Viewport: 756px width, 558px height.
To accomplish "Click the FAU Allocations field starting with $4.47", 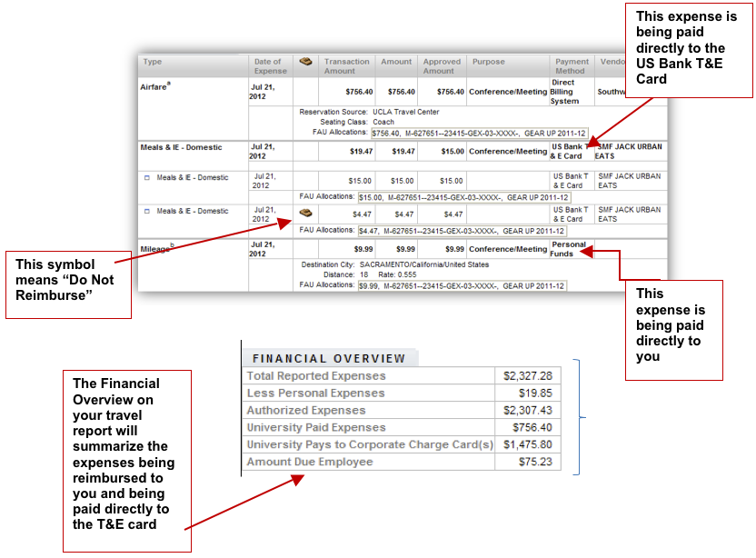I will click(x=462, y=232).
